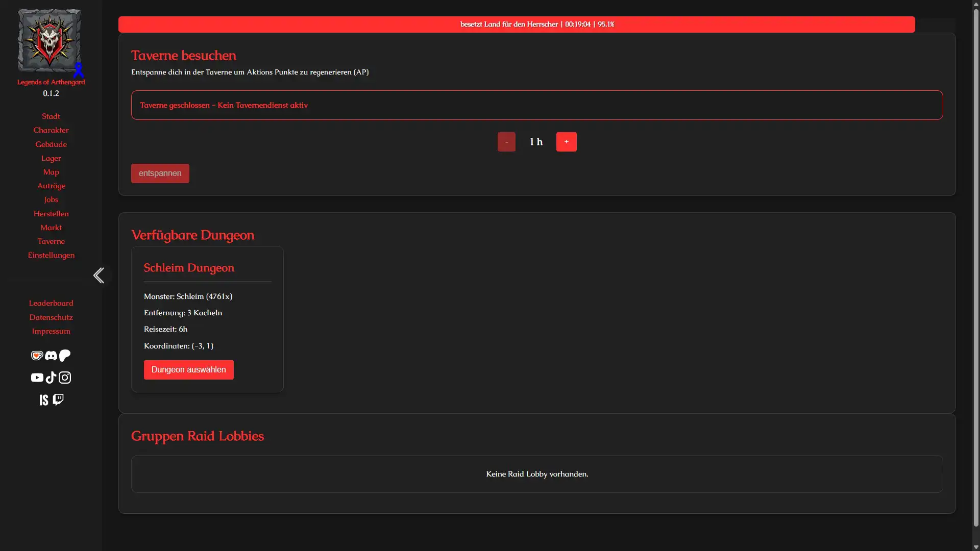The height and width of the screenshot is (551, 980).
Task: View the Datenschutz page
Action: click(x=51, y=317)
